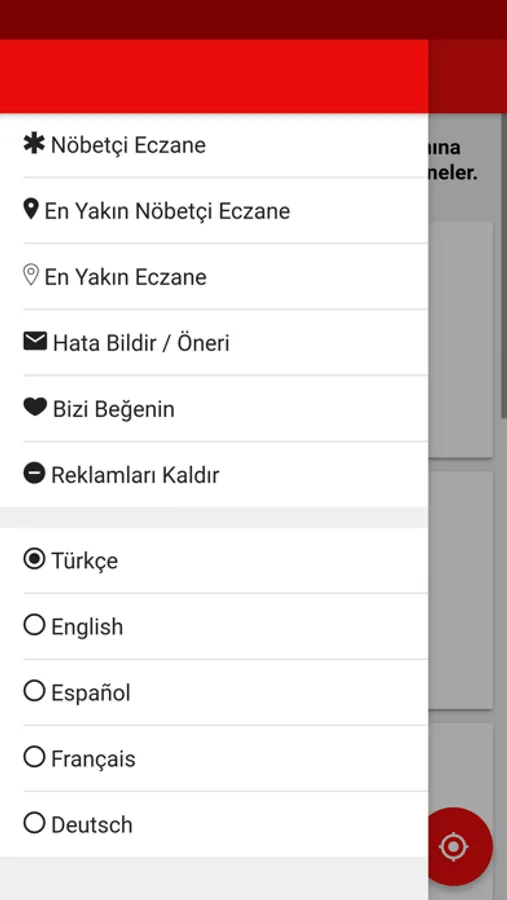Select the English language radio button

(34, 625)
